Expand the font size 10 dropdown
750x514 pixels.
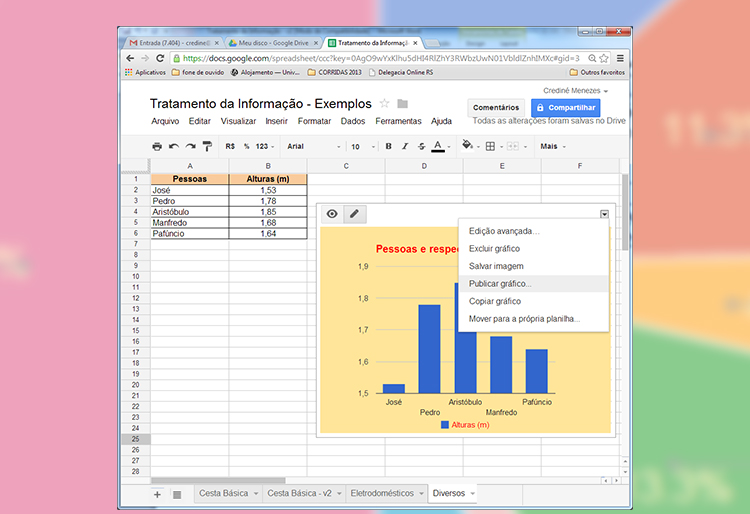[363, 146]
